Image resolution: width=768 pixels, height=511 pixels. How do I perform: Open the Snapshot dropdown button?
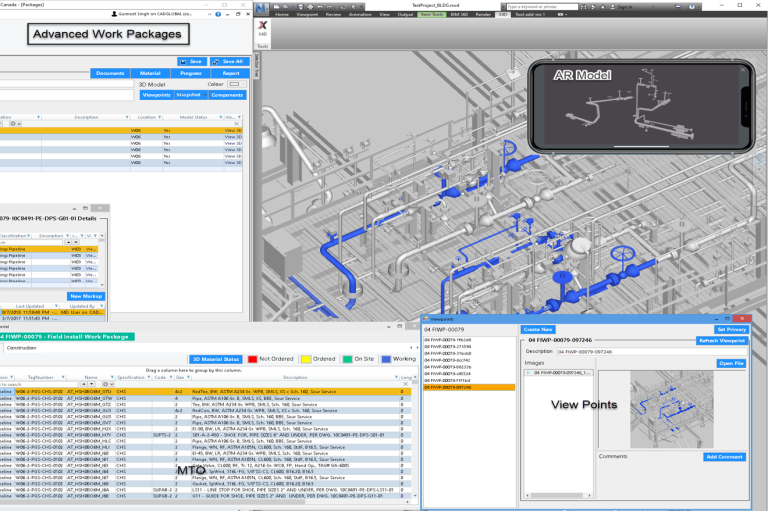tap(191, 95)
